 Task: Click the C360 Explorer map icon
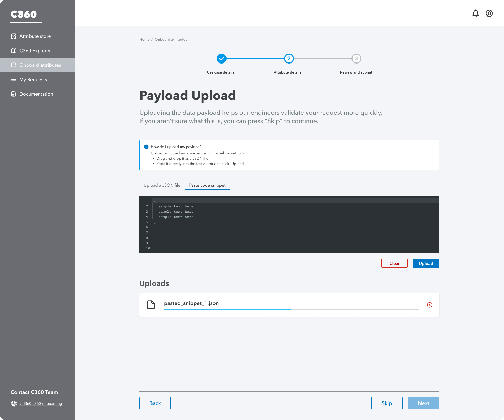pyautogui.click(x=14, y=51)
